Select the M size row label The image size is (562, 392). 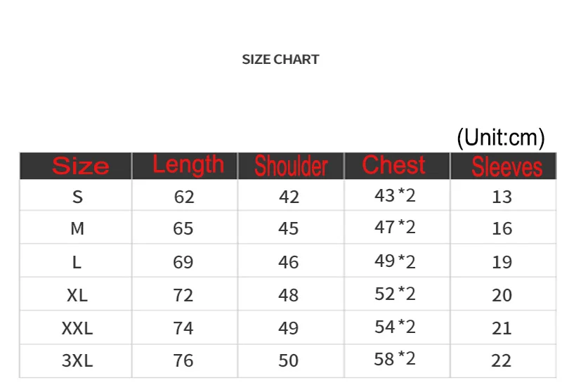(77, 228)
